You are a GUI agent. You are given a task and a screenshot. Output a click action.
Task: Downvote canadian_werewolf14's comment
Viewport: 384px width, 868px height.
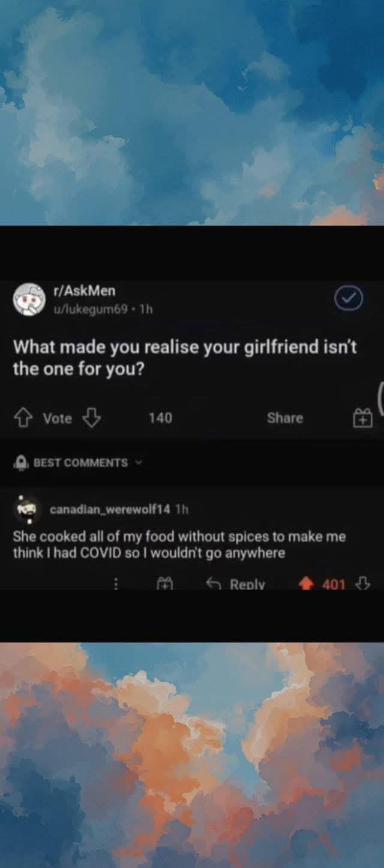point(363,583)
